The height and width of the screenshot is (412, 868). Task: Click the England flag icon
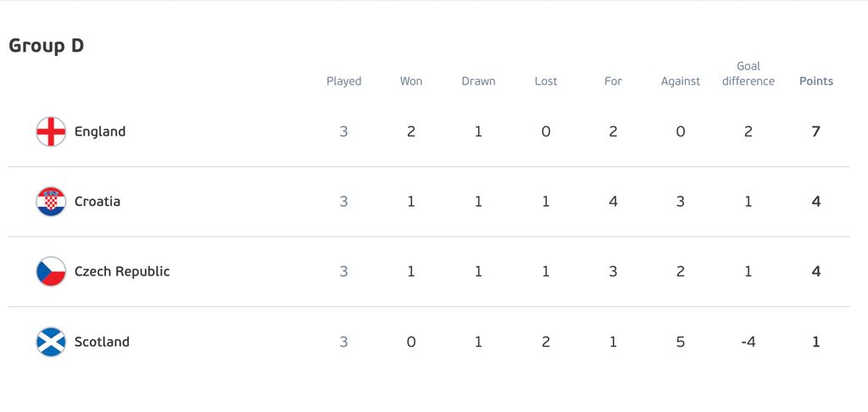[51, 131]
